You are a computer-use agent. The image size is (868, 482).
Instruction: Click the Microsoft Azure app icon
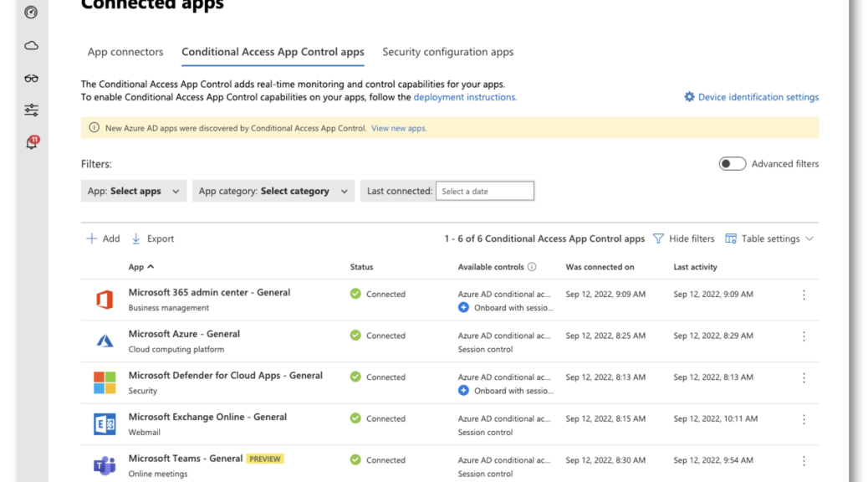105,341
